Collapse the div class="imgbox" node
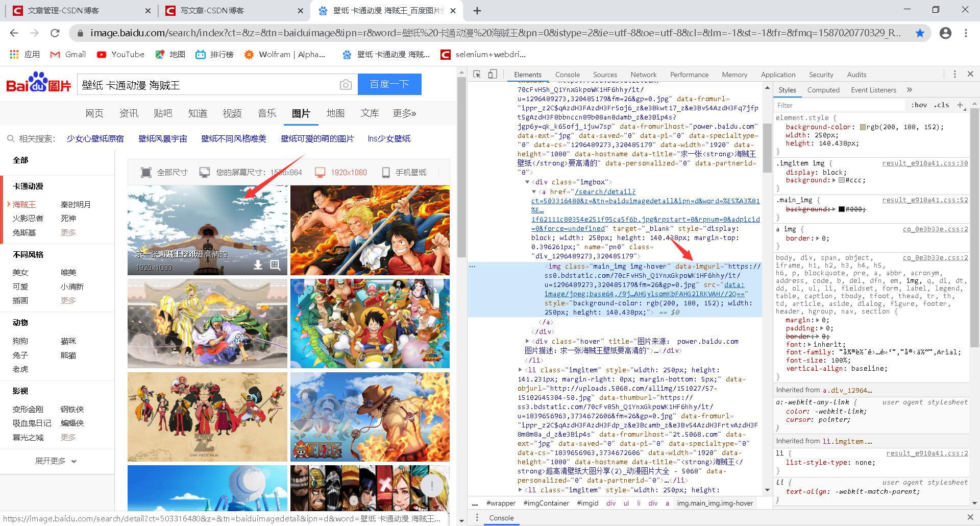Screen dimensions: 980x526 (x=527, y=182)
